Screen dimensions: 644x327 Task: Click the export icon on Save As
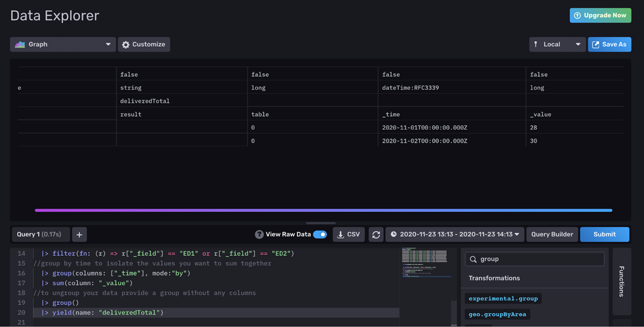tap(596, 44)
